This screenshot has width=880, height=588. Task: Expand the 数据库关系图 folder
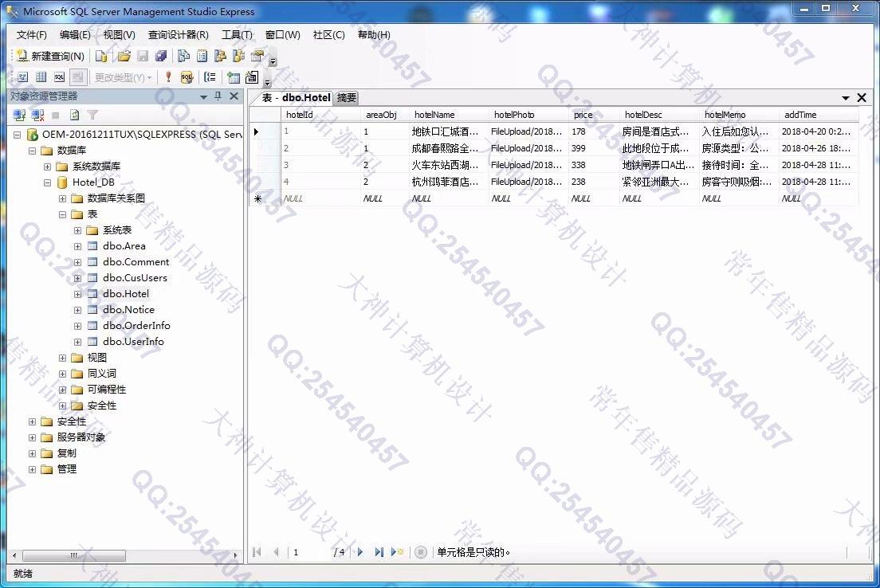[x=62, y=198]
